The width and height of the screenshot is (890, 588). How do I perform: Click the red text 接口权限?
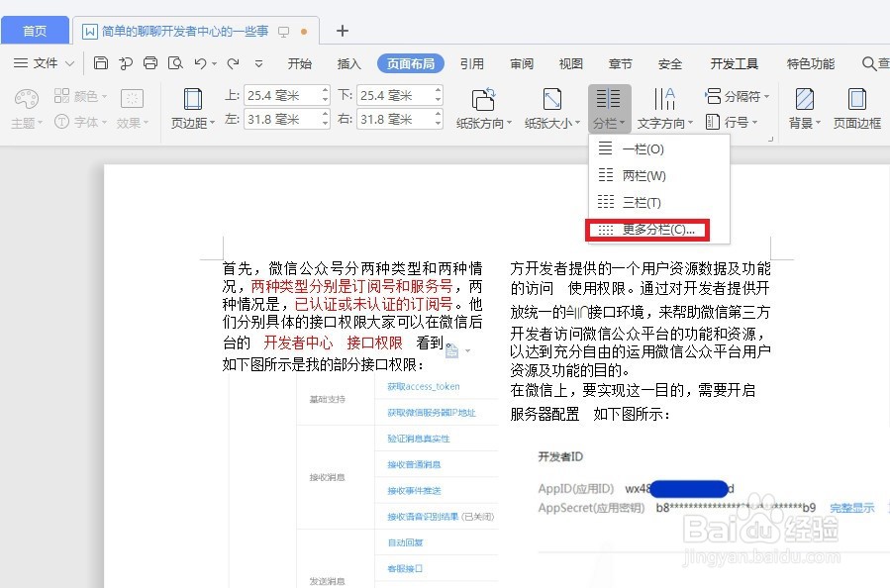point(374,343)
